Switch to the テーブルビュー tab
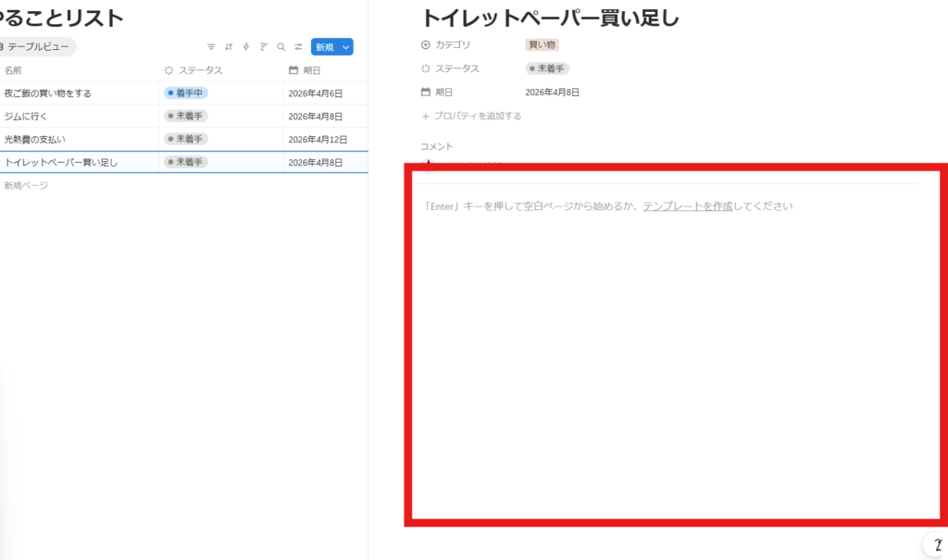948x560 pixels. point(37,47)
